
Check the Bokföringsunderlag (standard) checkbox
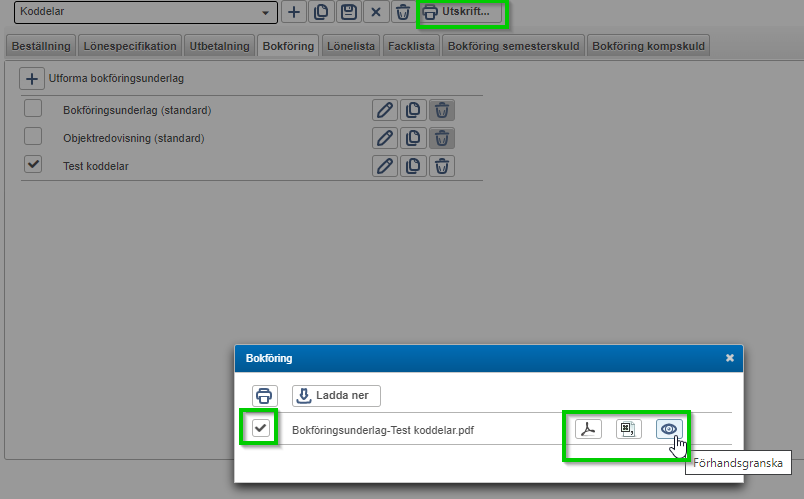tap(33, 109)
